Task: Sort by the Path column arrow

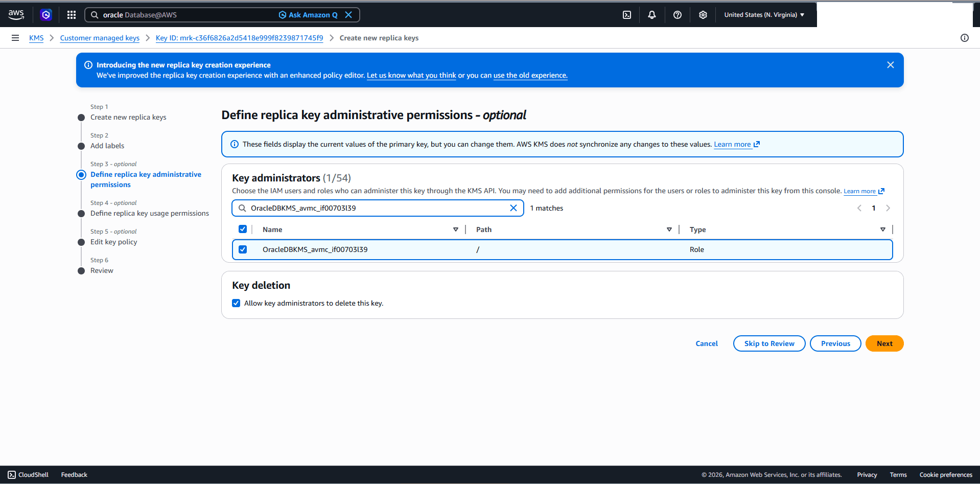Action: coord(669,229)
